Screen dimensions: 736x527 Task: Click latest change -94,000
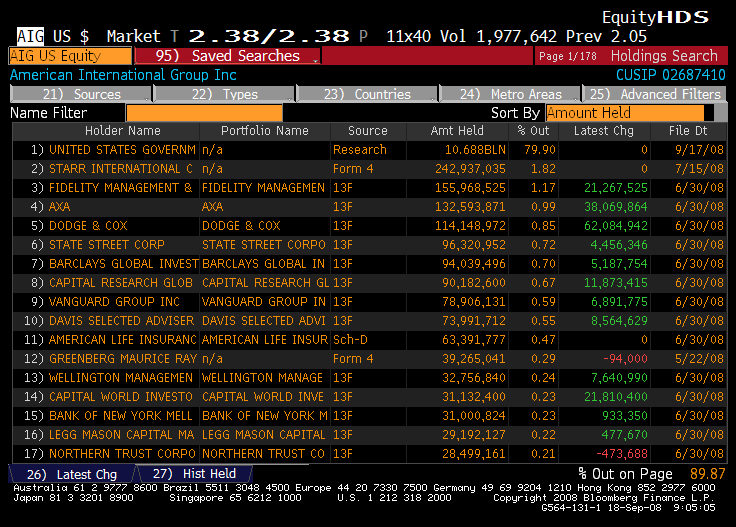(625, 359)
